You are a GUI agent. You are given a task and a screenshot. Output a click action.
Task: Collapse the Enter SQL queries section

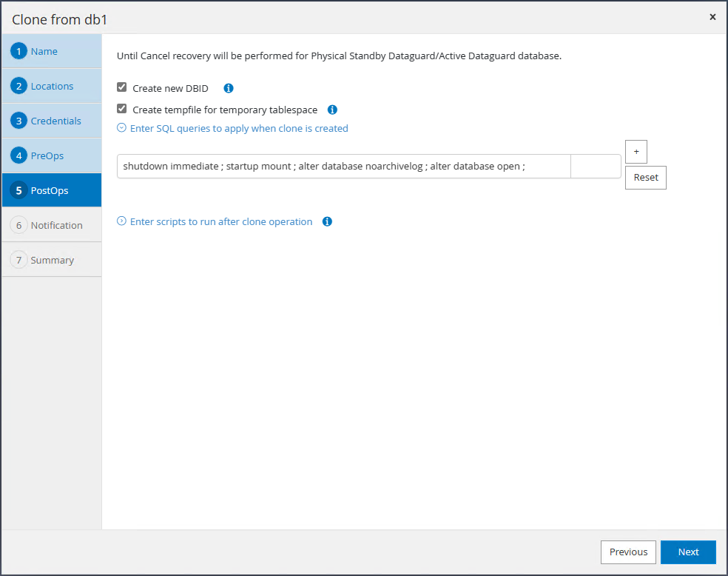[122, 128]
